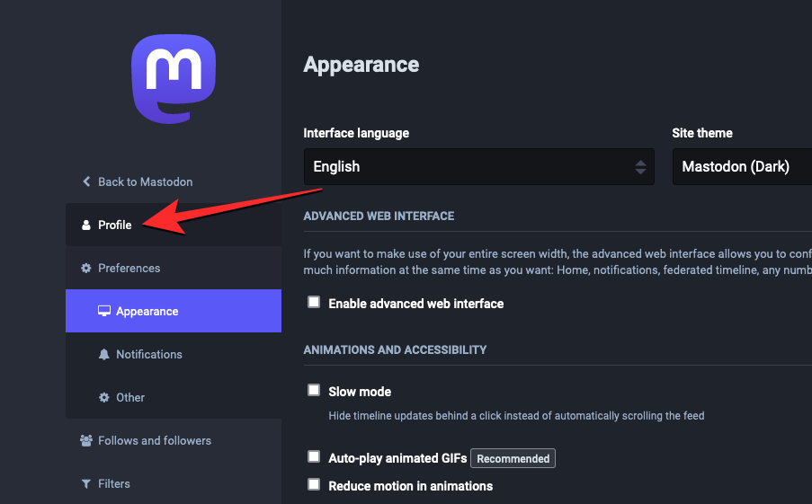Open the Notifications settings page

(x=149, y=355)
